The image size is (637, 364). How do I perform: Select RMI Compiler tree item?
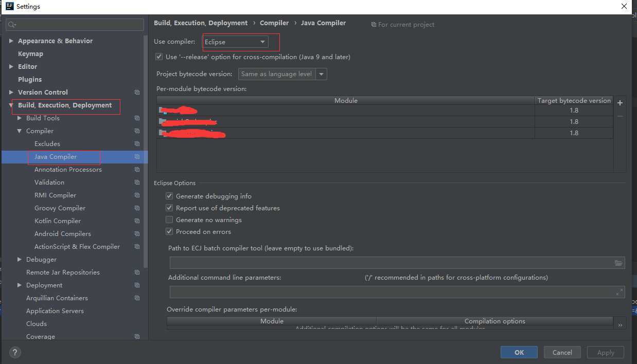55,195
